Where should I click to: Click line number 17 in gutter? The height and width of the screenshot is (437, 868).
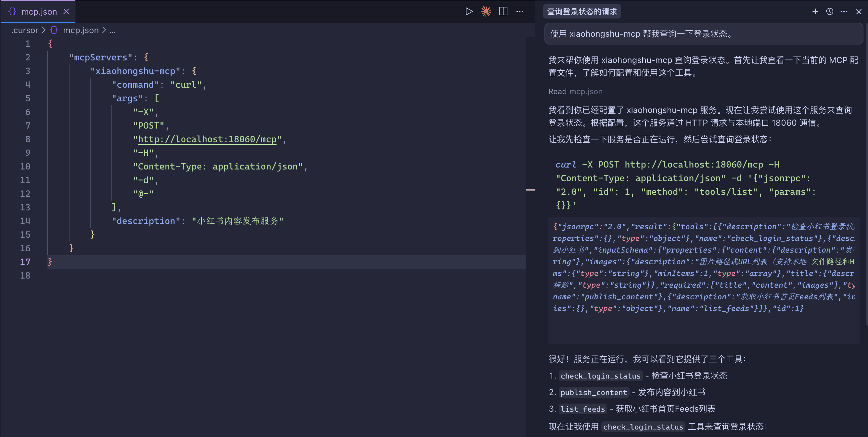(25, 262)
